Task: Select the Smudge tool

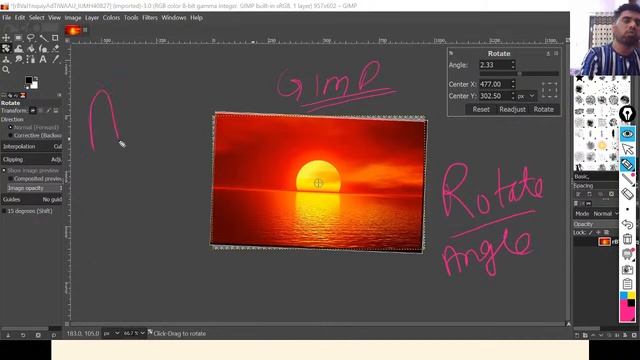Action: [x=18, y=60]
